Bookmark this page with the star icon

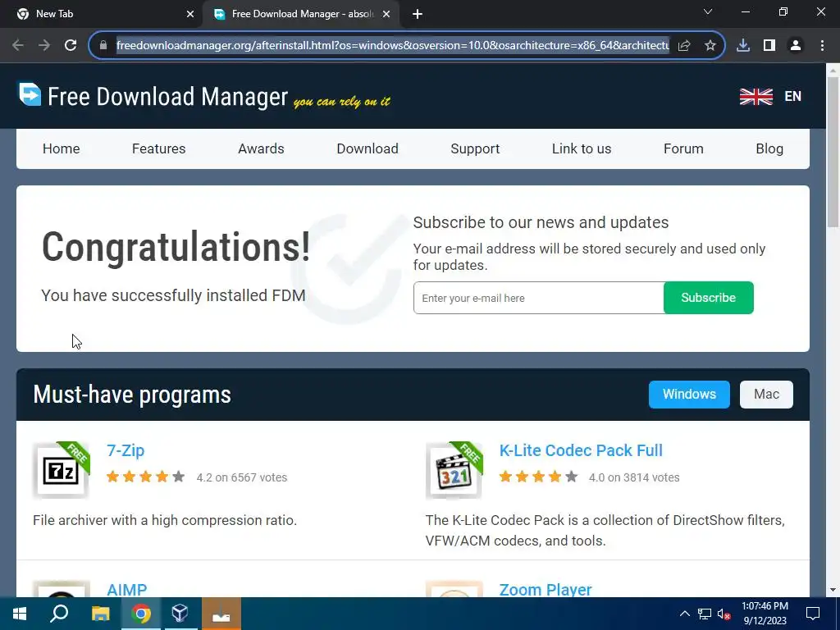click(710, 46)
